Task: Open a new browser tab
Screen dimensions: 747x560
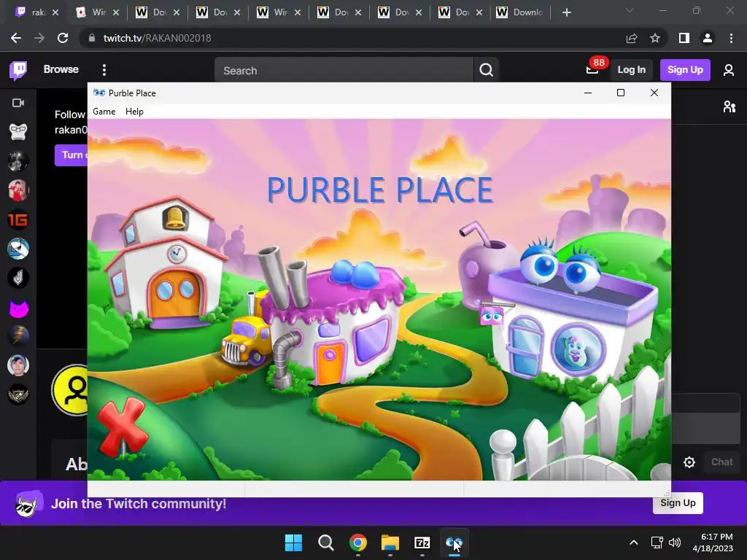Action: pos(566,13)
